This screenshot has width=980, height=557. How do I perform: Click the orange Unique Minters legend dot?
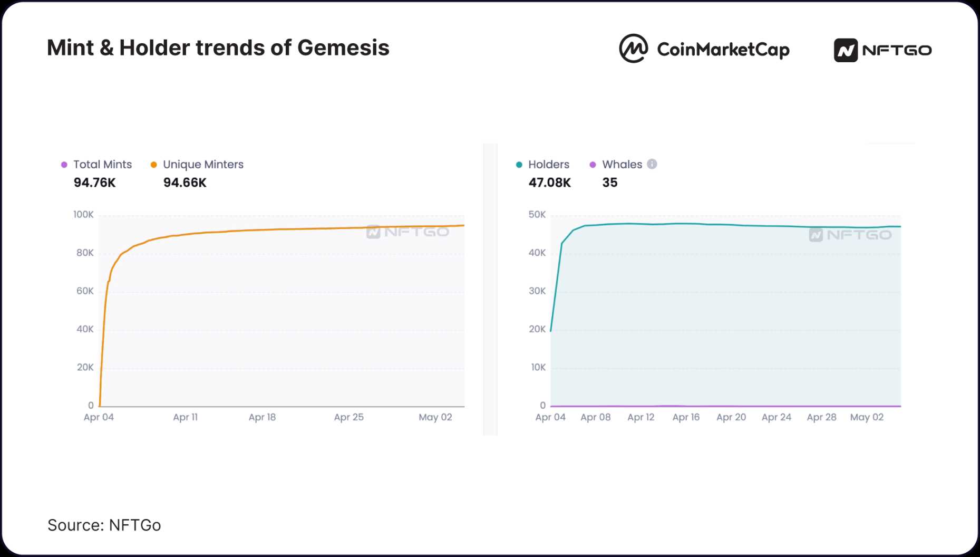(x=154, y=165)
